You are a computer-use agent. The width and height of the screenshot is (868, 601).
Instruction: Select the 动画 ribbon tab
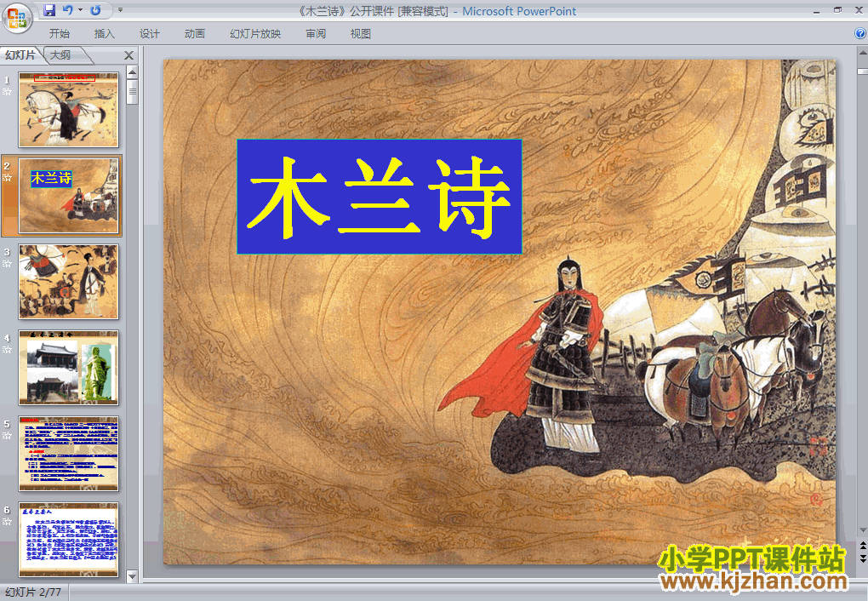pos(194,34)
